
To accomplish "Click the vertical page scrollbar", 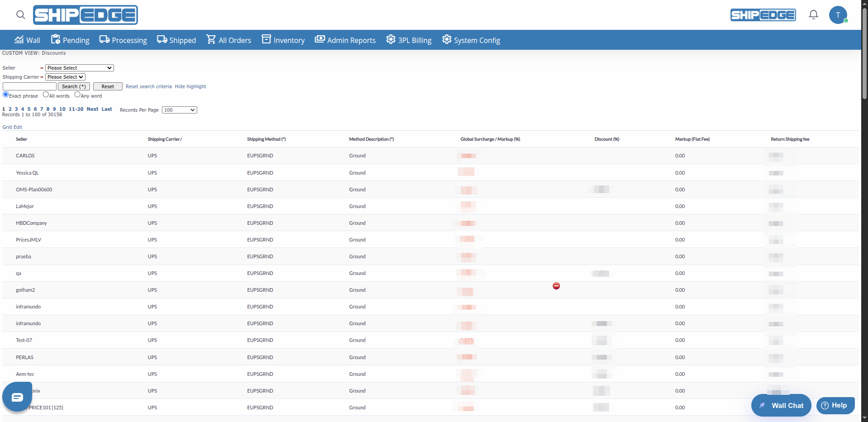I will [864, 54].
